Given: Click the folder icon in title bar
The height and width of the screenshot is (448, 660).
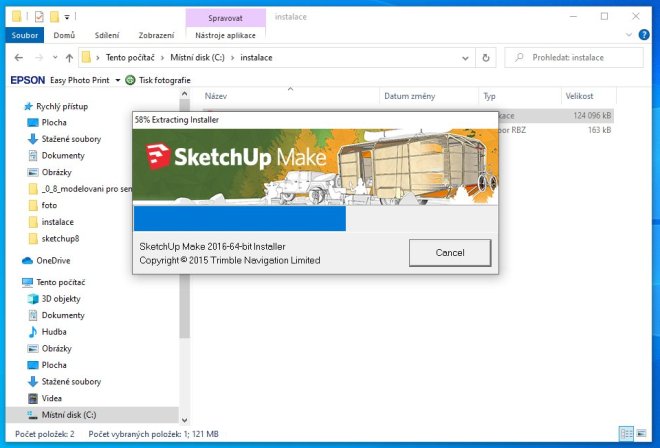Looking at the screenshot, I should click(16, 17).
